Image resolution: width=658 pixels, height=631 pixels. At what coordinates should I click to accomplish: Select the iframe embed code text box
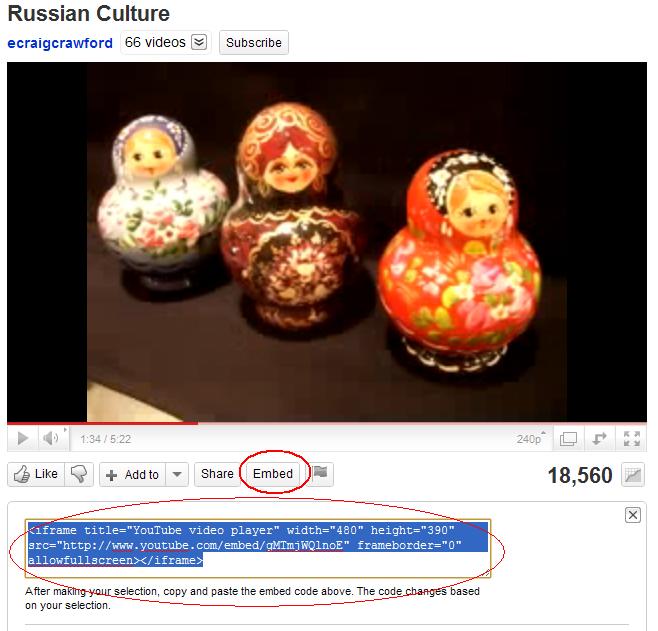pos(258,548)
